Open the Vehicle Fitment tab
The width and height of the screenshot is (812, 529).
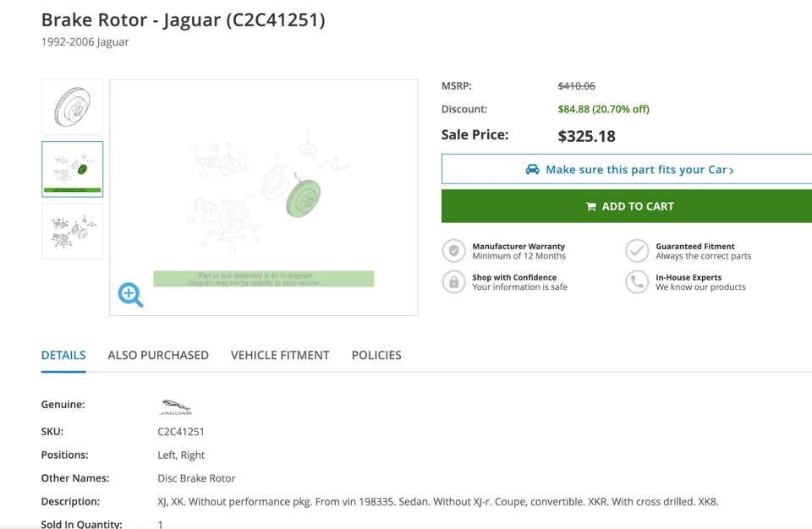point(280,355)
